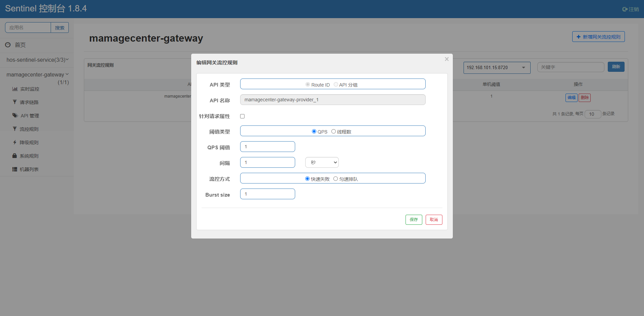Open the 降级规则 degrade rules page
This screenshot has width=644, height=316.
[29, 142]
